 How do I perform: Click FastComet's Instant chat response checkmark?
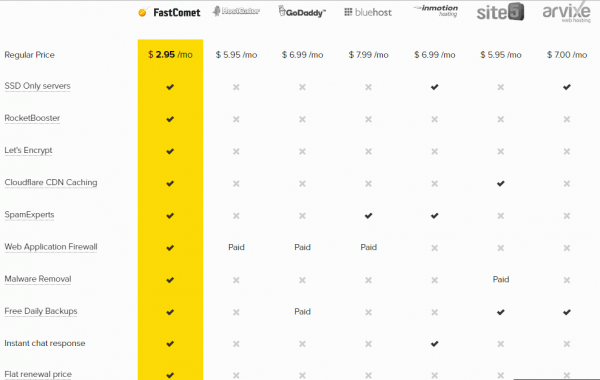[170, 344]
